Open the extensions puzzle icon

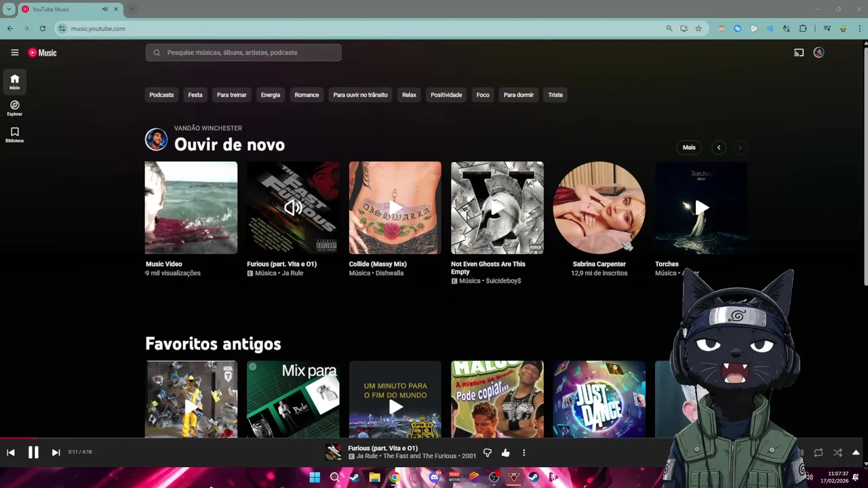(803, 28)
